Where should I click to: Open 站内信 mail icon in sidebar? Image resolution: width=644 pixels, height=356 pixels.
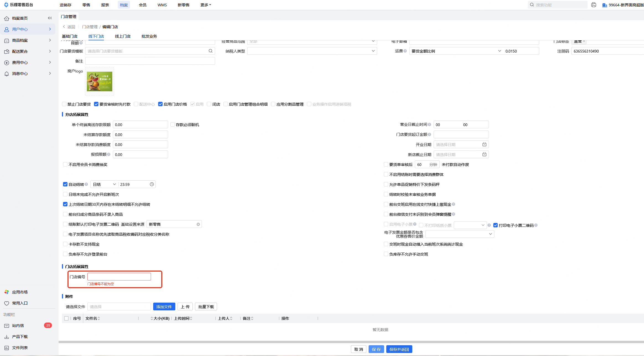point(7,326)
